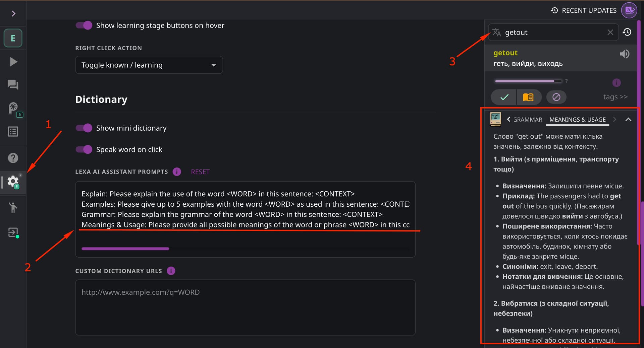Mark word as learning with book icon
Image resolution: width=644 pixels, height=348 pixels.
(x=528, y=97)
